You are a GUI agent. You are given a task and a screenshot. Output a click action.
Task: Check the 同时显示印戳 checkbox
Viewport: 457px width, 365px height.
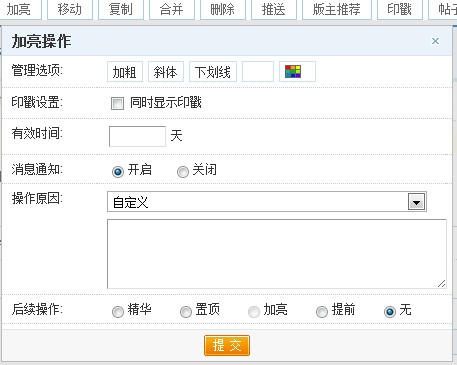117,103
